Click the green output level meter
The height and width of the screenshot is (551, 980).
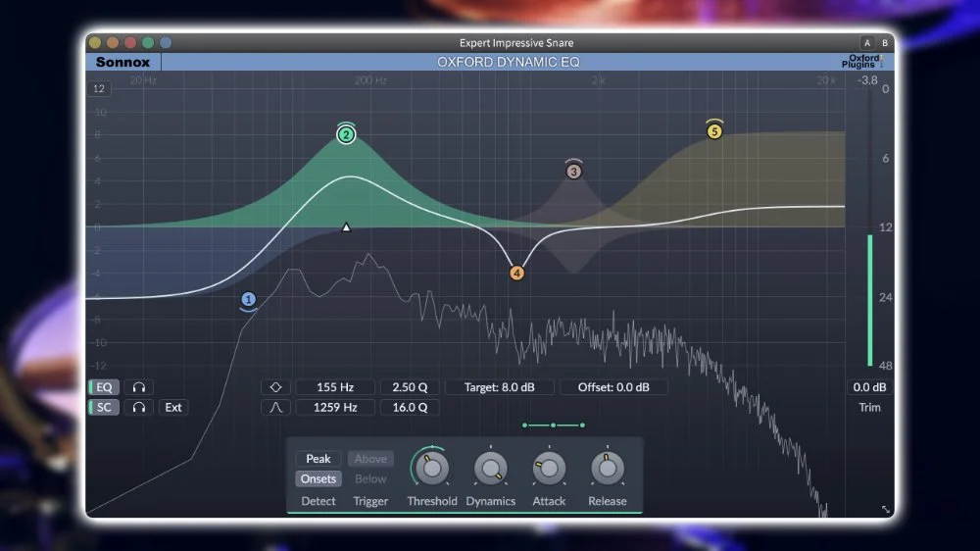pos(869,300)
